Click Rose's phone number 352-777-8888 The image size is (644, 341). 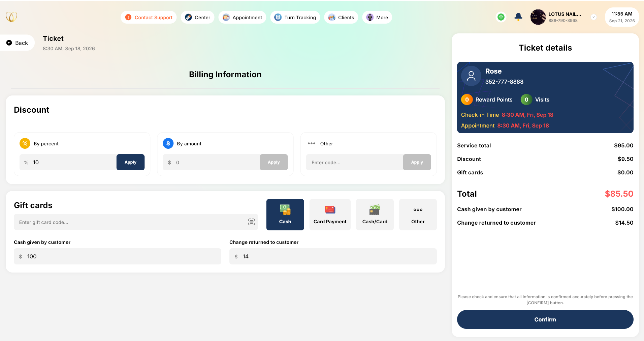point(504,82)
